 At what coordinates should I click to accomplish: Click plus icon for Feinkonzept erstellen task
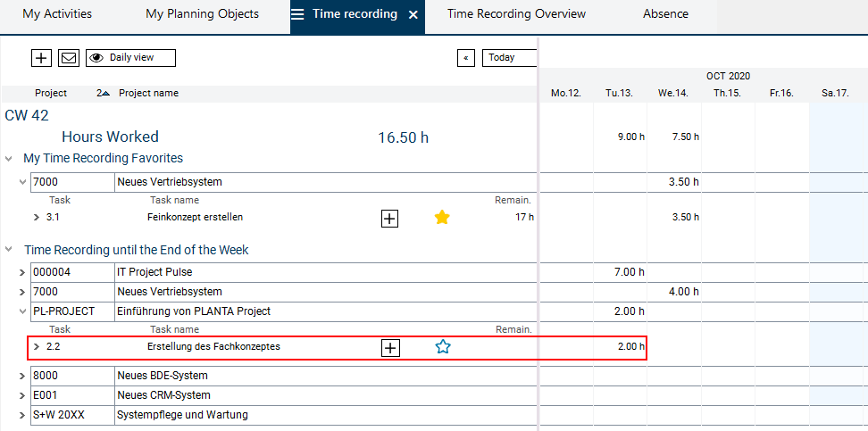click(389, 218)
